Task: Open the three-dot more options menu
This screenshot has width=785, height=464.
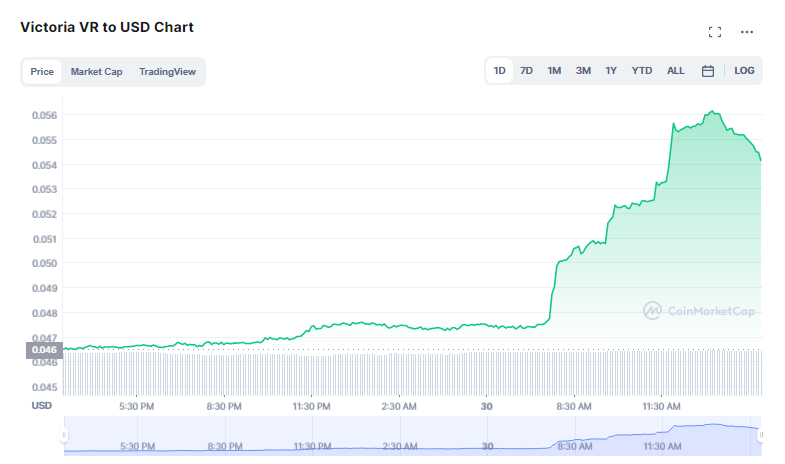Action: [x=746, y=32]
